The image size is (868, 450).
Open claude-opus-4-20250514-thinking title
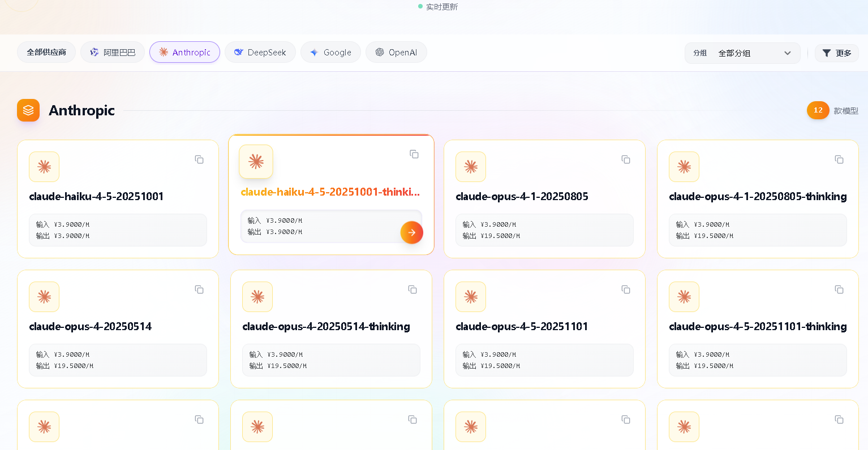(326, 326)
